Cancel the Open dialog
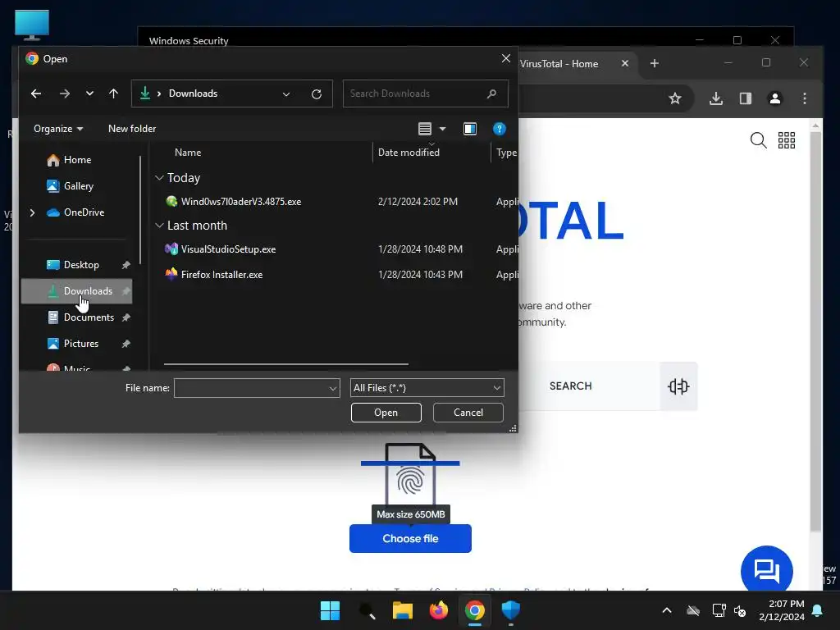Screen dimensions: 840x630 pos(468,413)
